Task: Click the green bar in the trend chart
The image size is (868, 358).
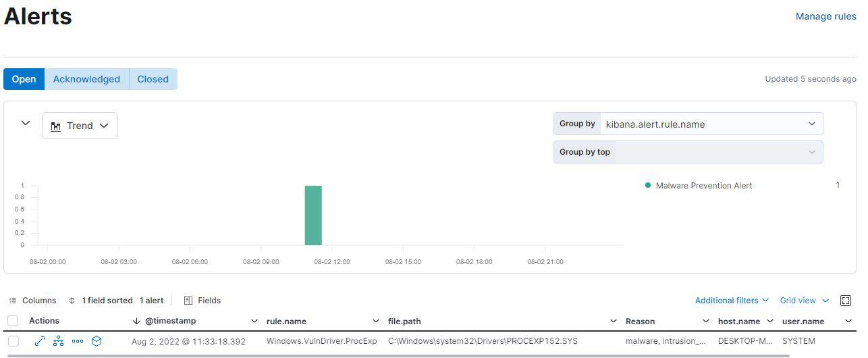Action: [x=313, y=215]
